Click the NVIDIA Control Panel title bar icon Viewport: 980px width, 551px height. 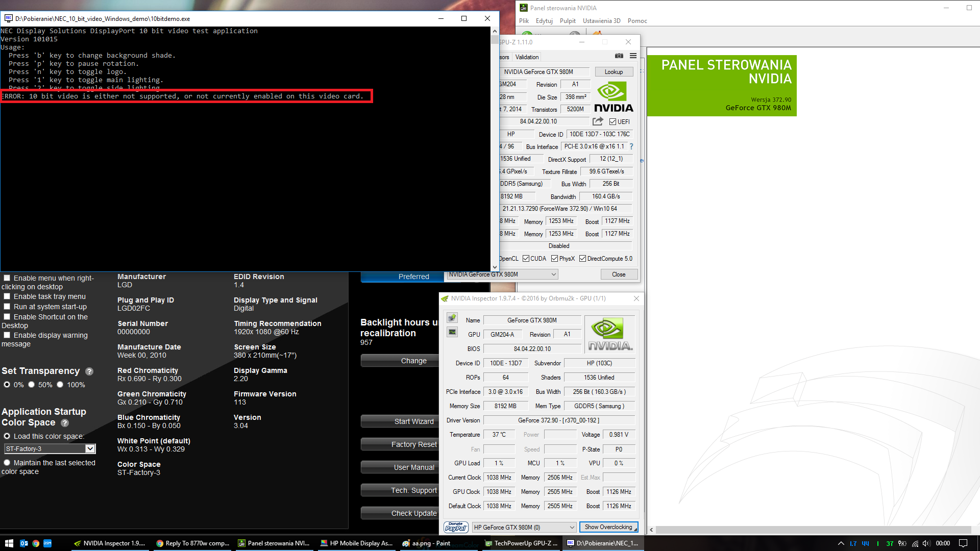(x=524, y=8)
